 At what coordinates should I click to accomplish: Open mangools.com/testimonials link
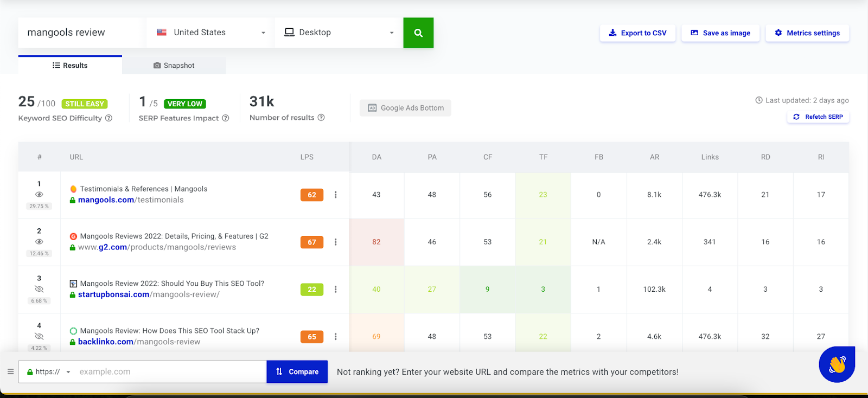(x=131, y=200)
